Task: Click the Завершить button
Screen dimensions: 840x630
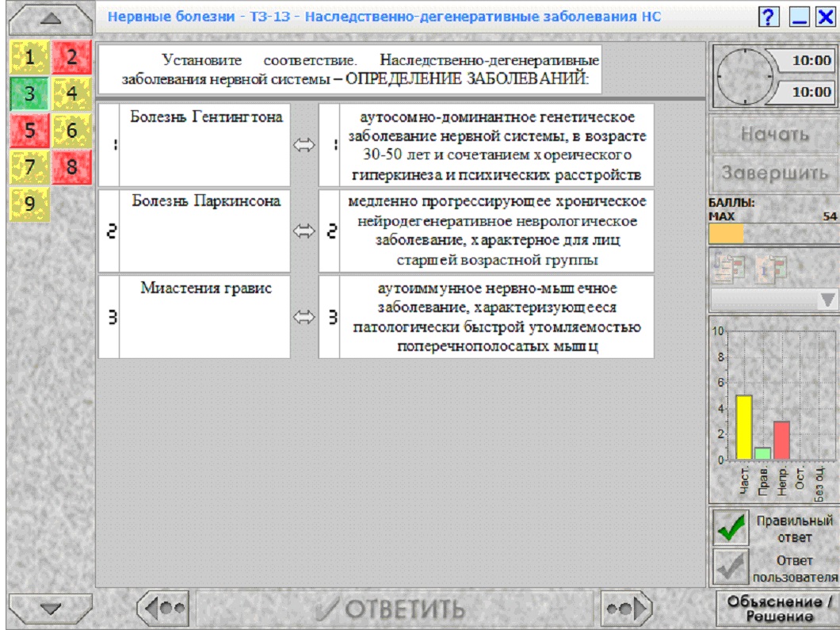Action: tap(774, 173)
